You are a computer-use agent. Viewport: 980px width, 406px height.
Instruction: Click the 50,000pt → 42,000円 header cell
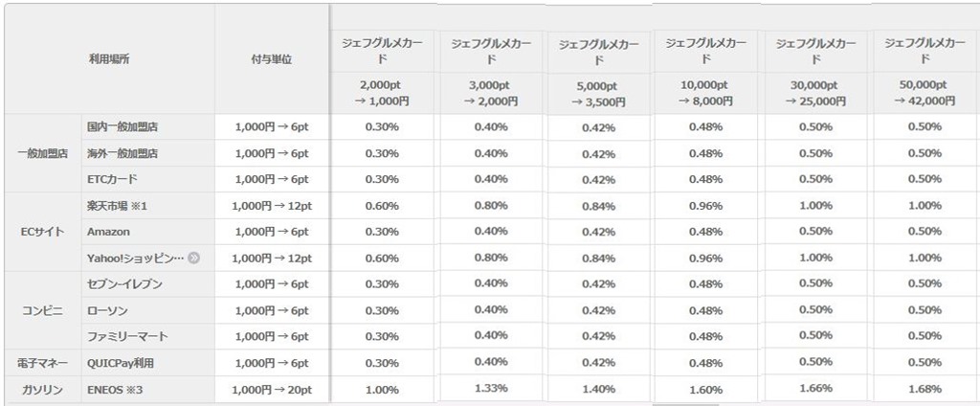tap(925, 93)
